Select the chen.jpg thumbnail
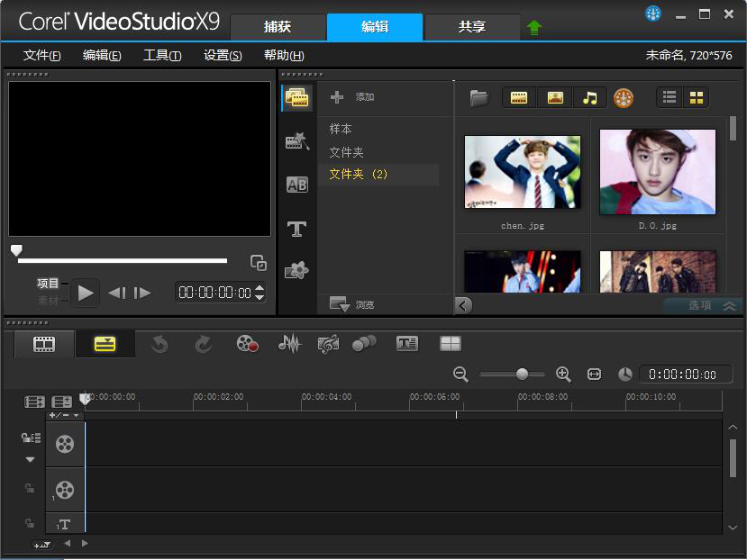 click(x=522, y=171)
